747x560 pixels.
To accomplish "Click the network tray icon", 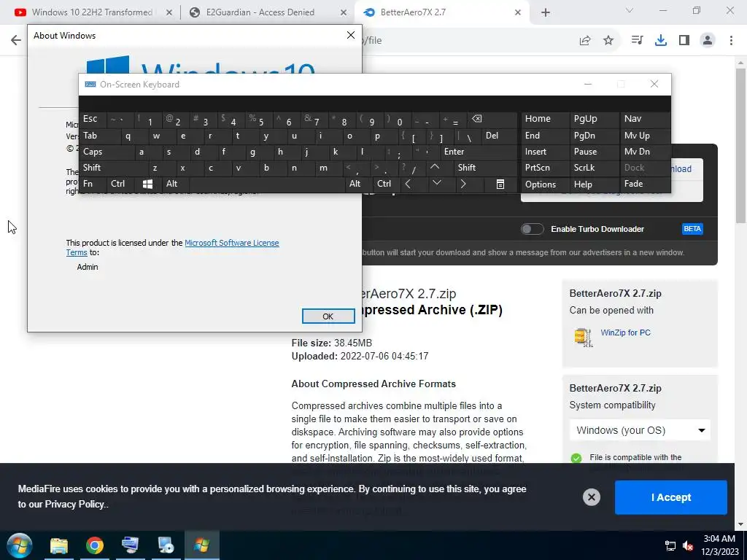I will tap(670, 545).
